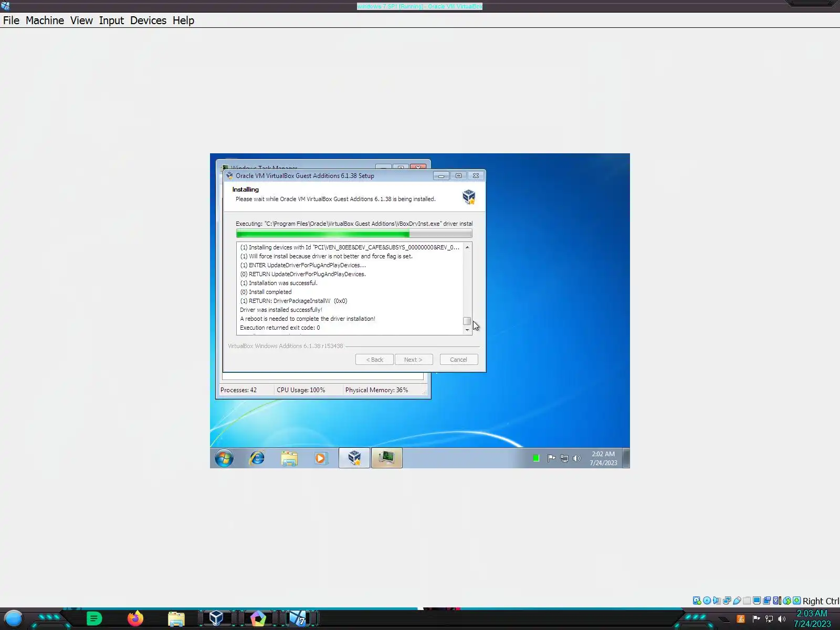Launch Windows Media Player in guest taskbar
Screen dimensions: 840x630
321,458
